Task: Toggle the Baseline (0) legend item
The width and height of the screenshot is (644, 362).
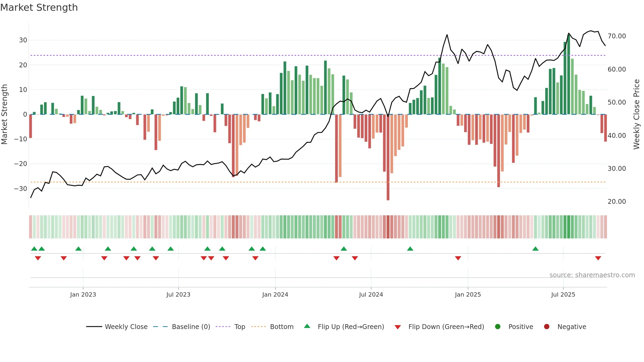Action: 182,327
